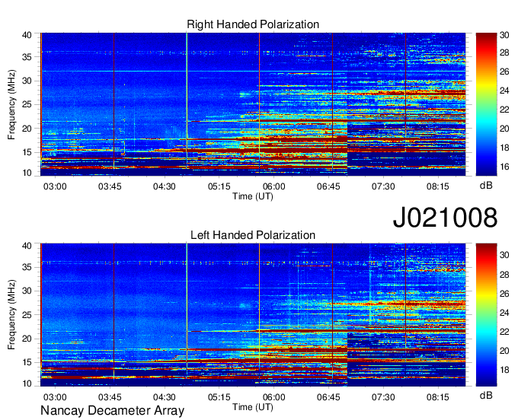
Task: Click the 05:15 time tick under Left Handed plot
Action: click(219, 397)
